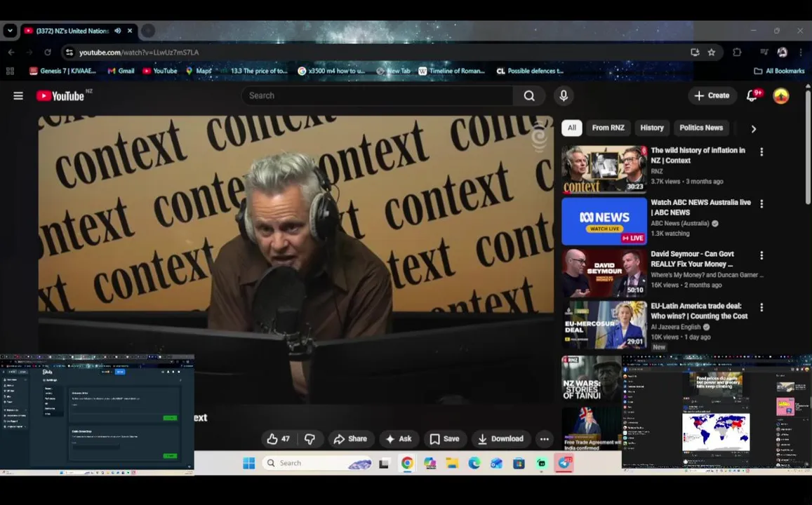Open options for inflation history video
Viewport: 812px width, 505px height.
[761, 151]
